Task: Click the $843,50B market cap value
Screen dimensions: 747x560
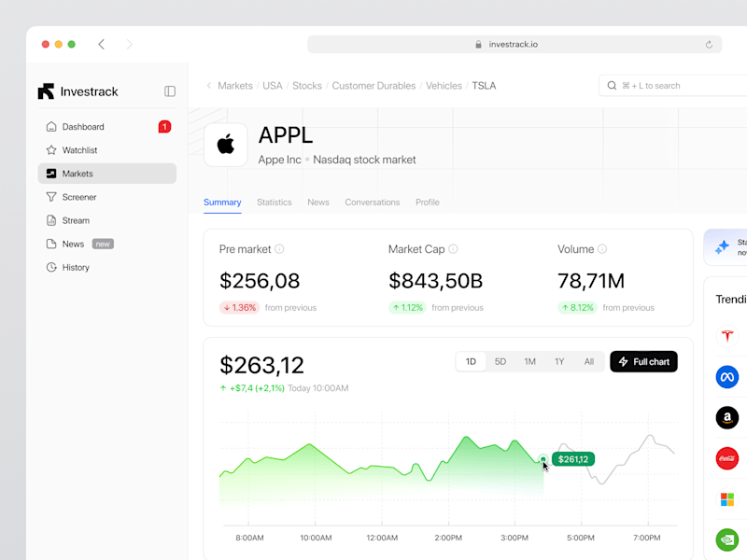Action: click(436, 281)
